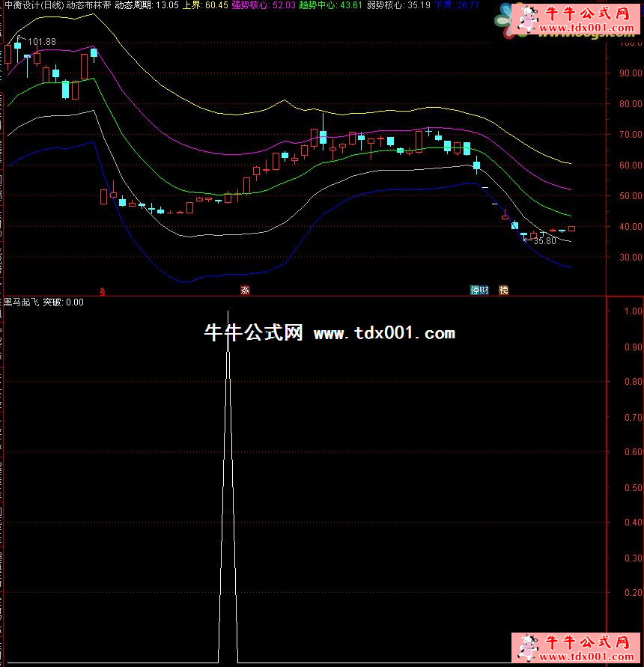The image size is (644, 667).
Task: Click the 停 event marker
Action: click(475, 290)
